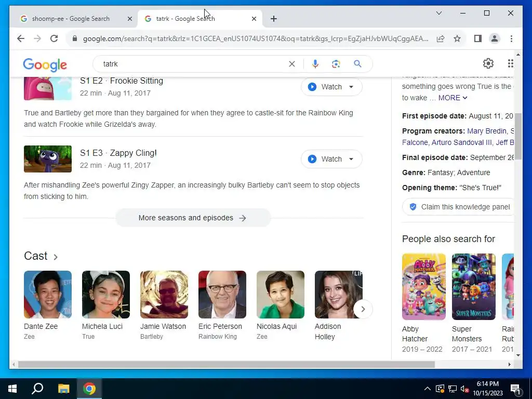
Task: Switch to the shoomp-ee Google Search tab
Action: pyautogui.click(x=71, y=19)
